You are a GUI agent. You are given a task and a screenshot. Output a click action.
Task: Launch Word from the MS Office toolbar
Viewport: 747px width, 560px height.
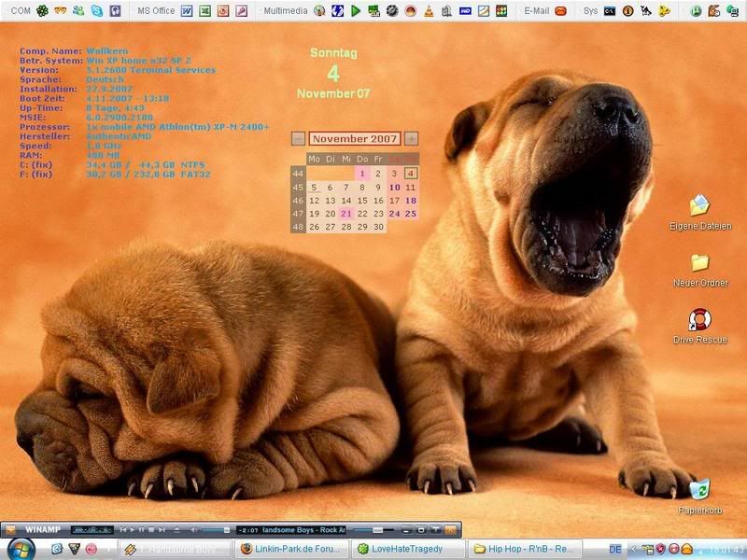coord(187,11)
